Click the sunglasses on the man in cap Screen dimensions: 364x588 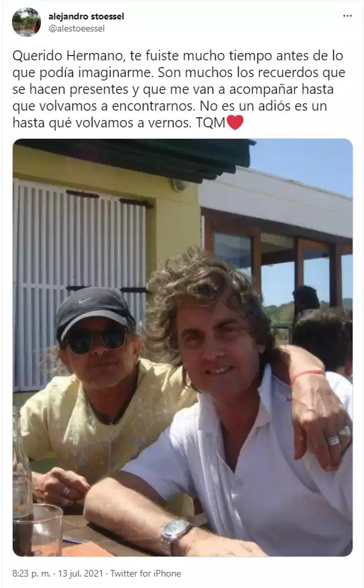97,341
